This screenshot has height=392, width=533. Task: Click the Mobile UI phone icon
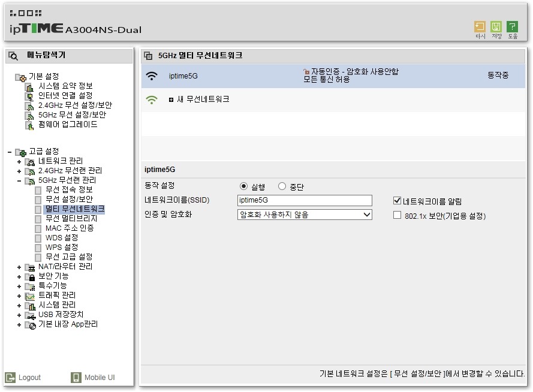(76, 378)
